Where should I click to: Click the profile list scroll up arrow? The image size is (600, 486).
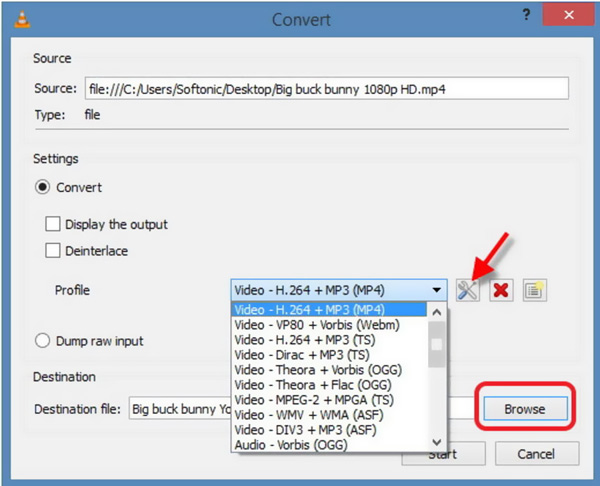[x=437, y=312]
